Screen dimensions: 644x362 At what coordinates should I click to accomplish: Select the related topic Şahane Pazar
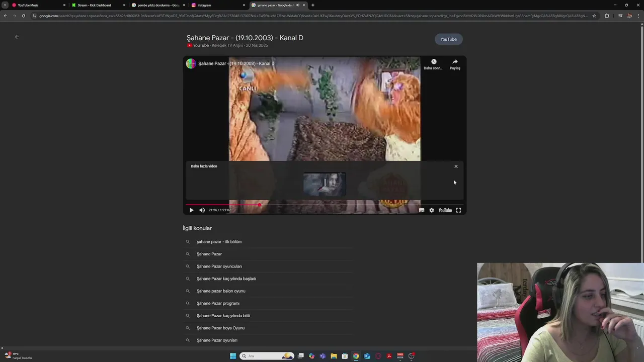click(x=209, y=254)
